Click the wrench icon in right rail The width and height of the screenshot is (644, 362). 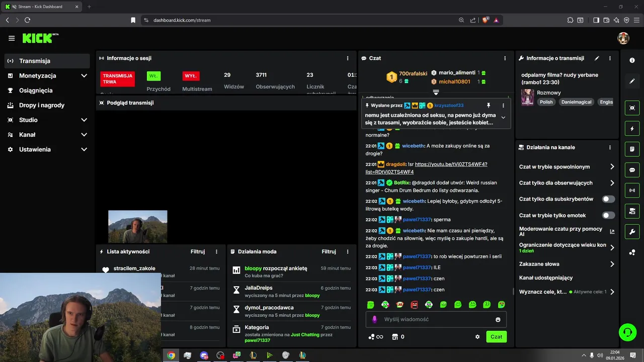point(632,232)
